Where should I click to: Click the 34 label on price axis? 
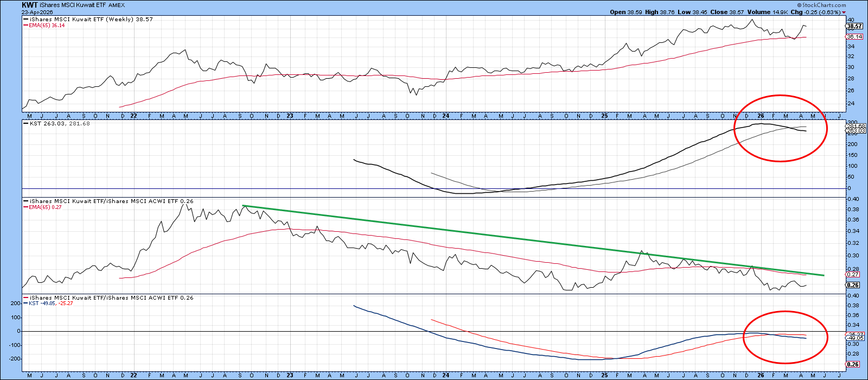point(850,47)
